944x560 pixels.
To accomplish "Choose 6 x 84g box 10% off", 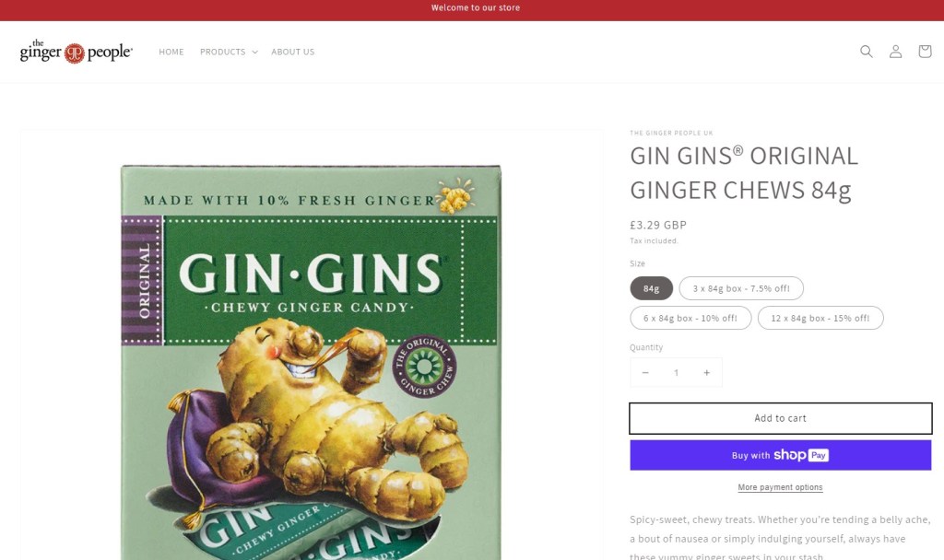I will coord(690,318).
